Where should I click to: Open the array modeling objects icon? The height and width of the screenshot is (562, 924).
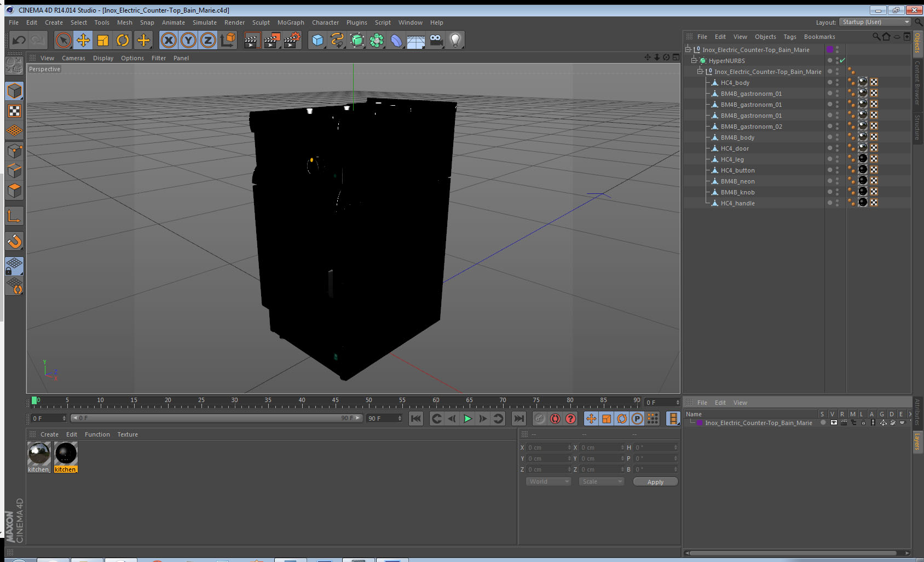(377, 40)
